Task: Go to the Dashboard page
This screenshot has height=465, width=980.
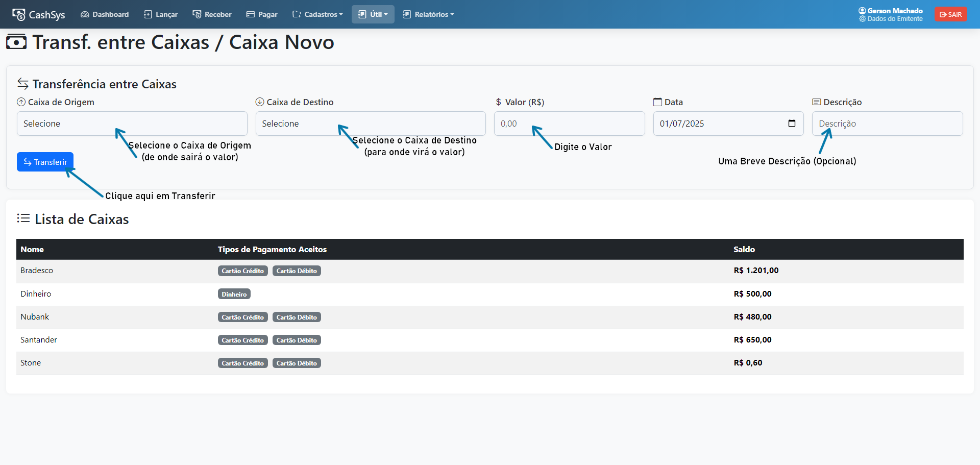Action: pyautogui.click(x=110, y=15)
